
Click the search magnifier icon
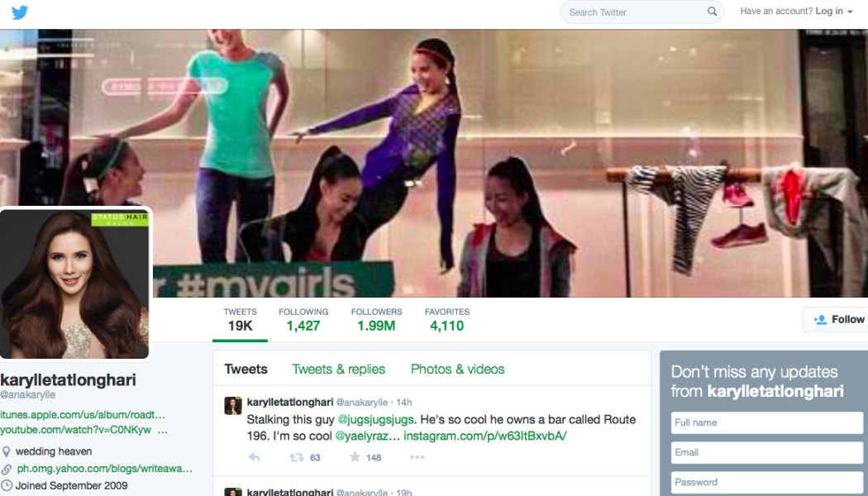[712, 12]
